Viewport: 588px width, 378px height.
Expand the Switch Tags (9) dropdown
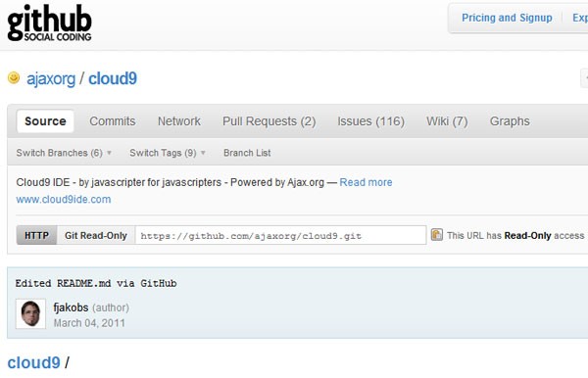[x=168, y=153]
